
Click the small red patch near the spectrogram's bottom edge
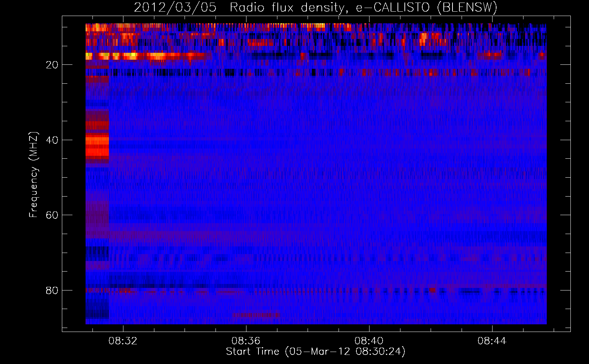[x=256, y=314]
